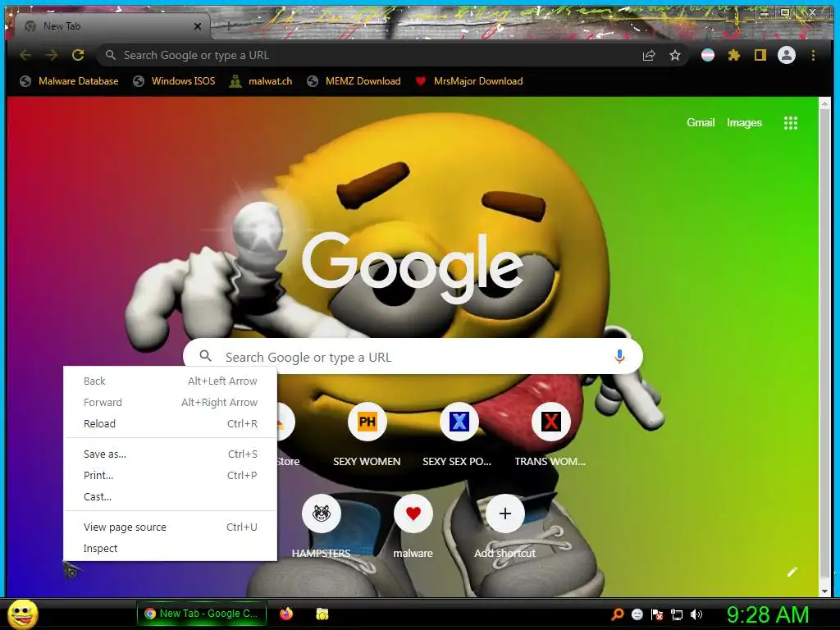Click the volume speaker tray icon
This screenshot has width=840, height=630.
(x=696, y=614)
